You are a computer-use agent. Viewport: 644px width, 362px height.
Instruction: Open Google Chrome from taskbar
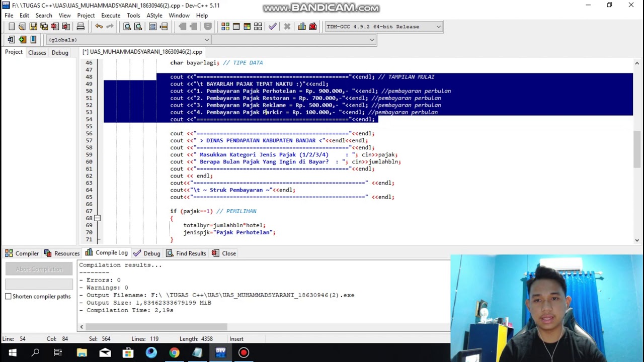(x=174, y=352)
